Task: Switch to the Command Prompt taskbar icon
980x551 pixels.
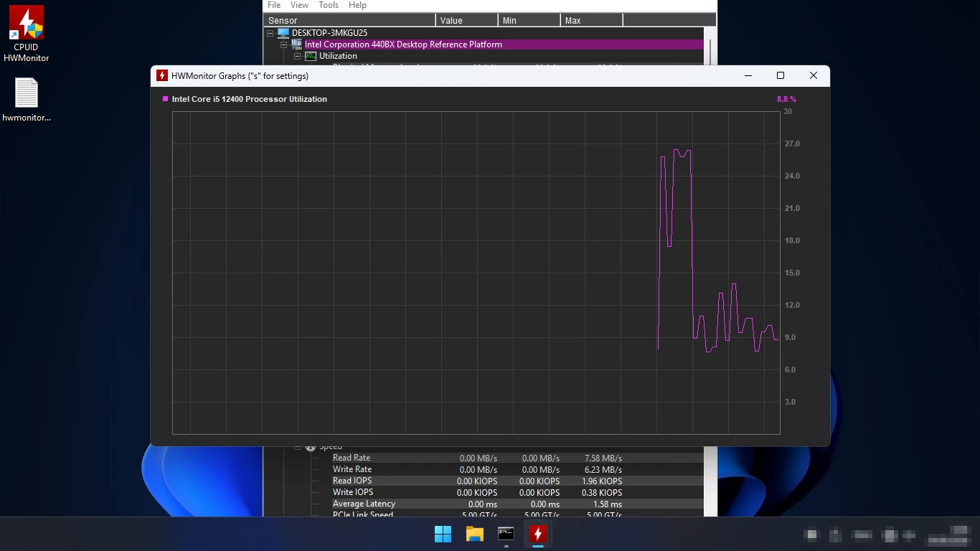Action: coord(506,534)
